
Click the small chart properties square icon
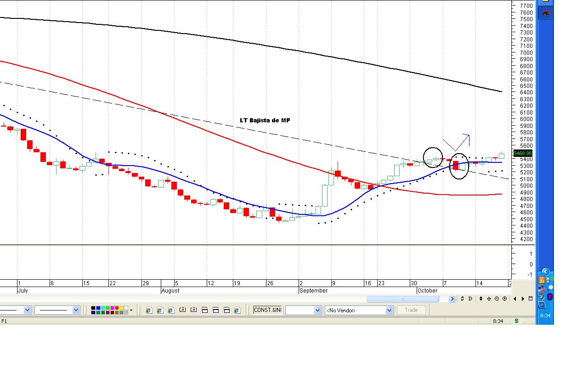click(x=531, y=299)
